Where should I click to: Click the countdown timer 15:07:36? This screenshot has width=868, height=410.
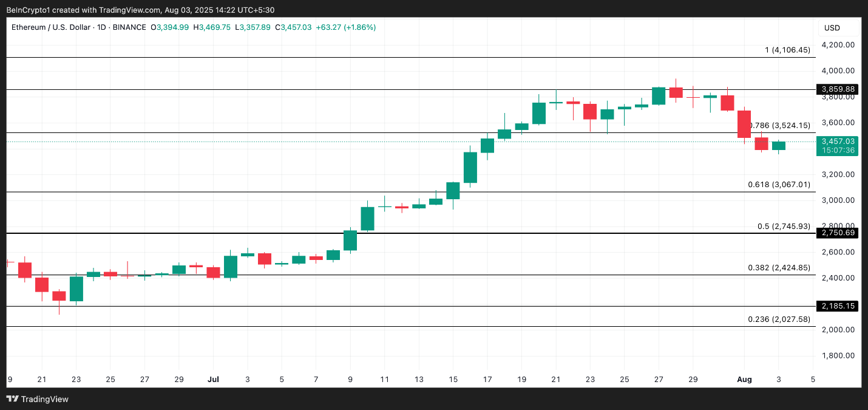838,151
